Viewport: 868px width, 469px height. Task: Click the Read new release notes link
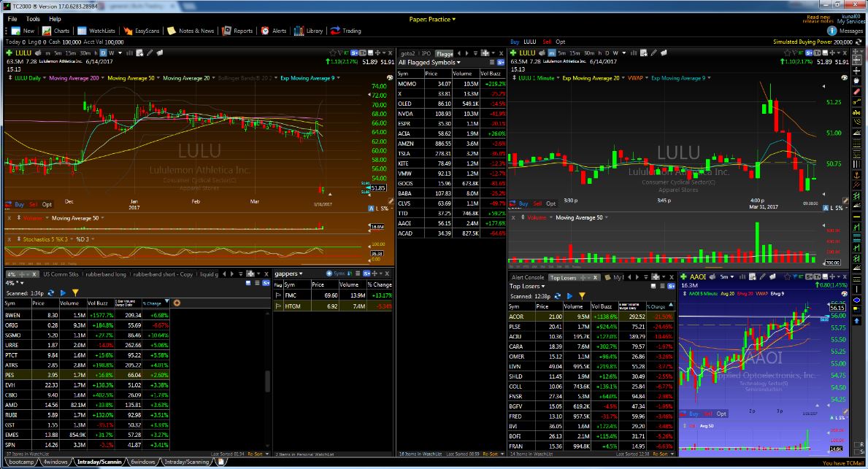tap(818, 20)
